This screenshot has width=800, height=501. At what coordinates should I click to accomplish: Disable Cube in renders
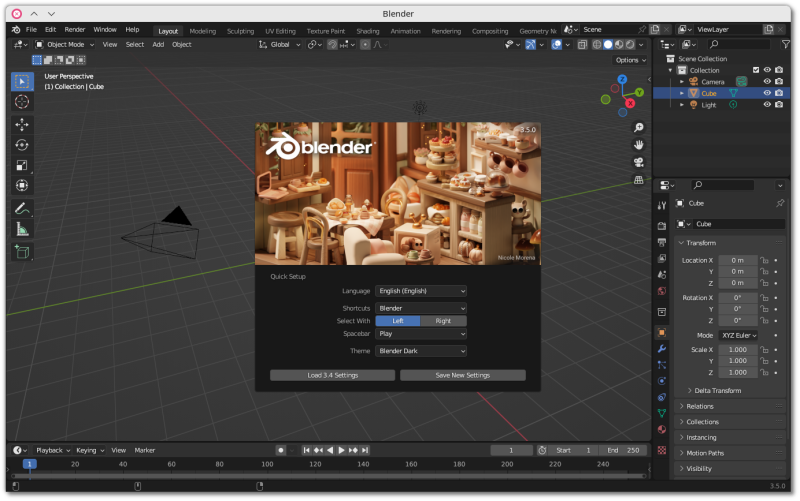coord(779,93)
